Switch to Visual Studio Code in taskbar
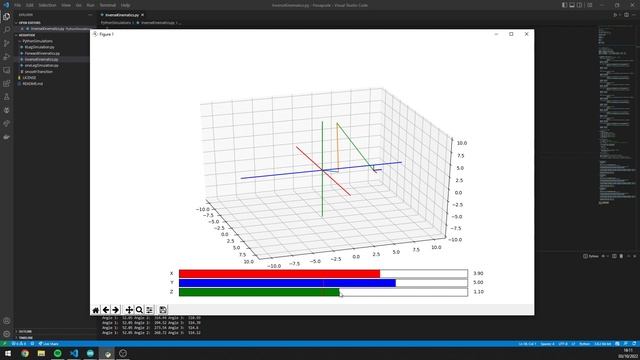This screenshot has width=640, height=360. (74, 353)
